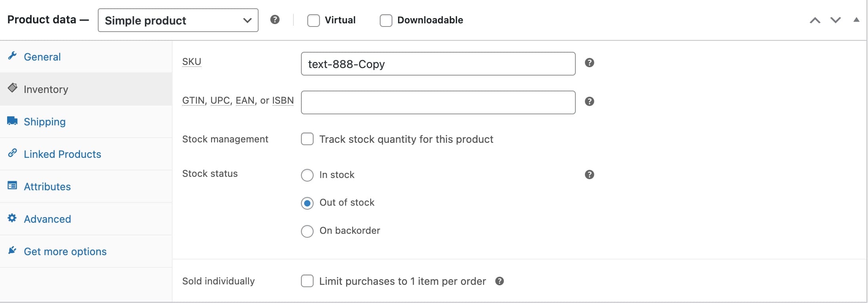This screenshot has height=303, width=868.
Task: Click the Inventory tag icon
Action: coord(12,88)
